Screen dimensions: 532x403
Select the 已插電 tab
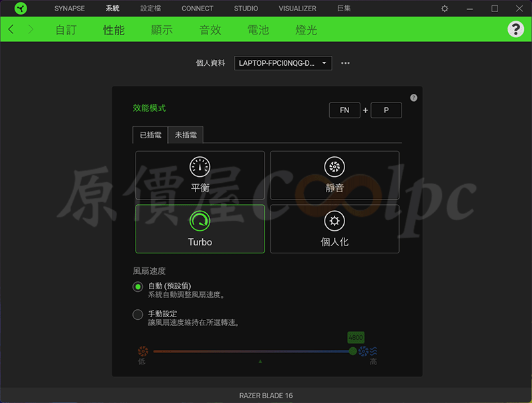pyautogui.click(x=150, y=135)
